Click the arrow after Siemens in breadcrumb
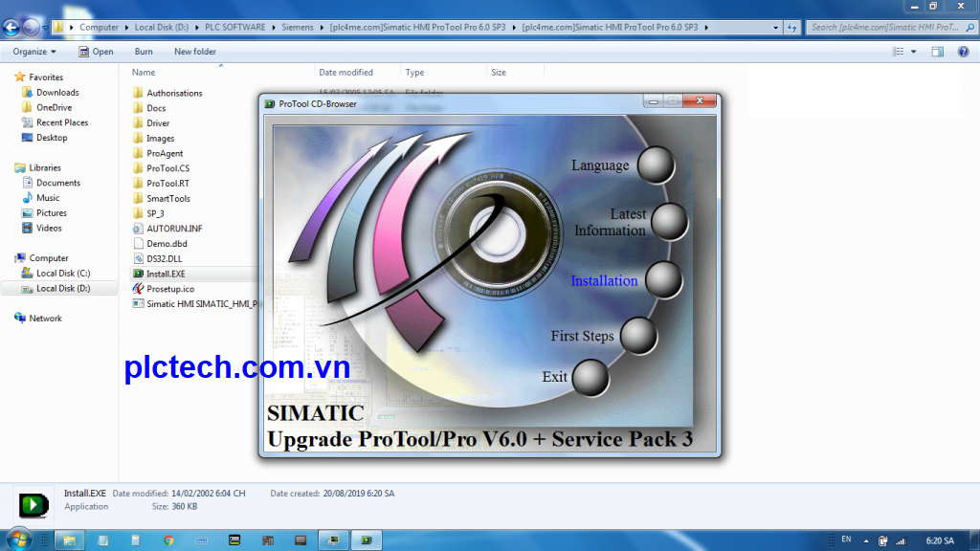This screenshot has height=551, width=980. coord(322,28)
